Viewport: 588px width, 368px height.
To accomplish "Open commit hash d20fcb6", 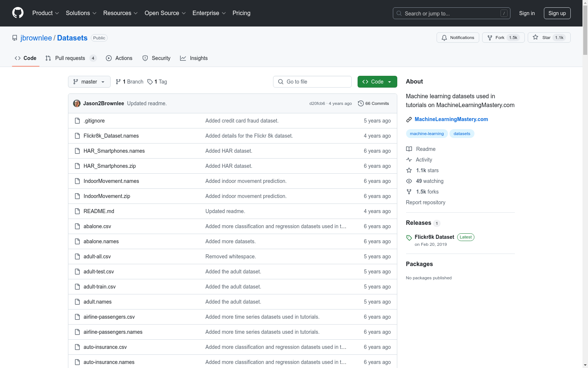I will tap(317, 103).
